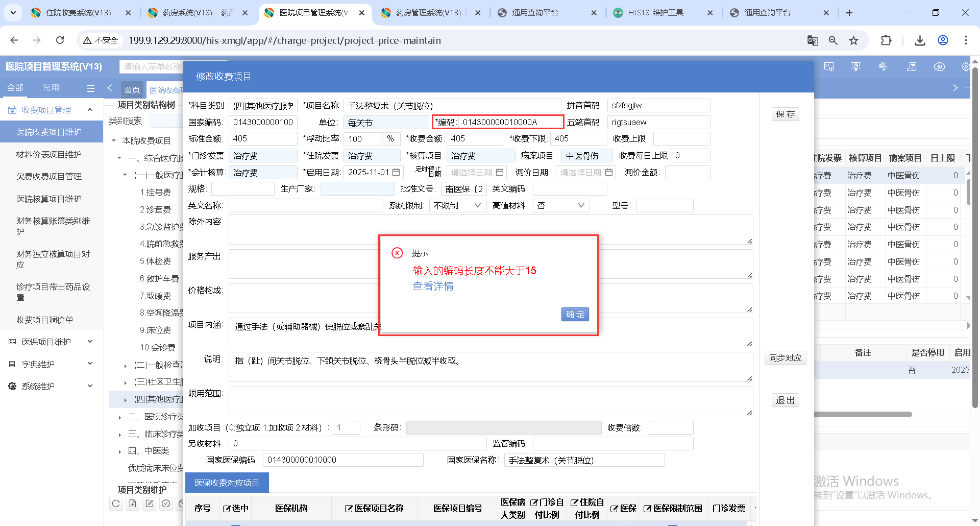Open the 高值材料 dropdown showing 否

click(561, 205)
